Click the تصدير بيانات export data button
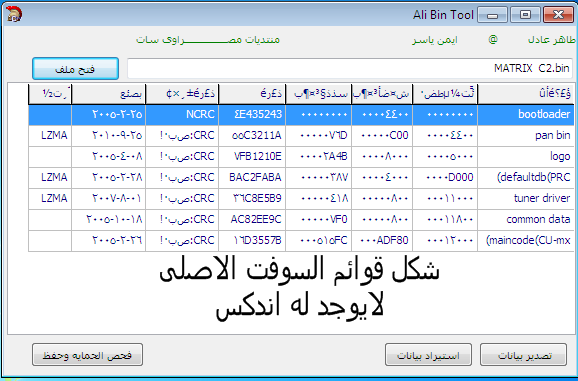578x381 pixels. click(x=523, y=354)
